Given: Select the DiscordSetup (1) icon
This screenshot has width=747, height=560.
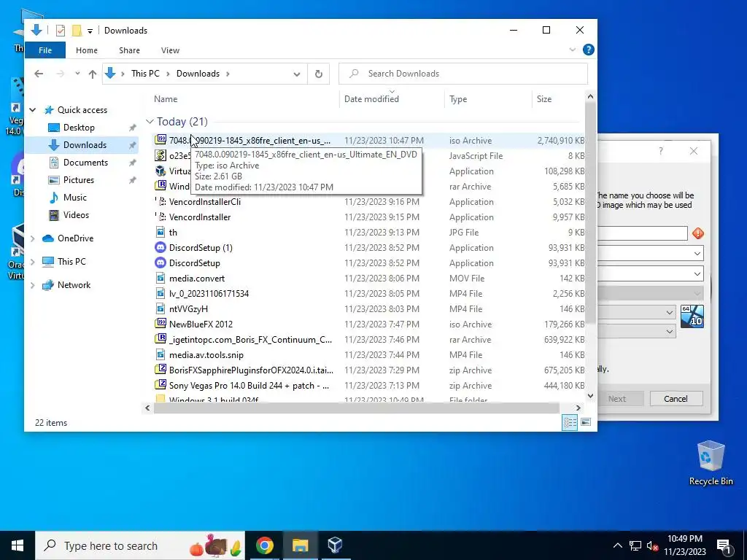Looking at the screenshot, I should tap(160, 248).
